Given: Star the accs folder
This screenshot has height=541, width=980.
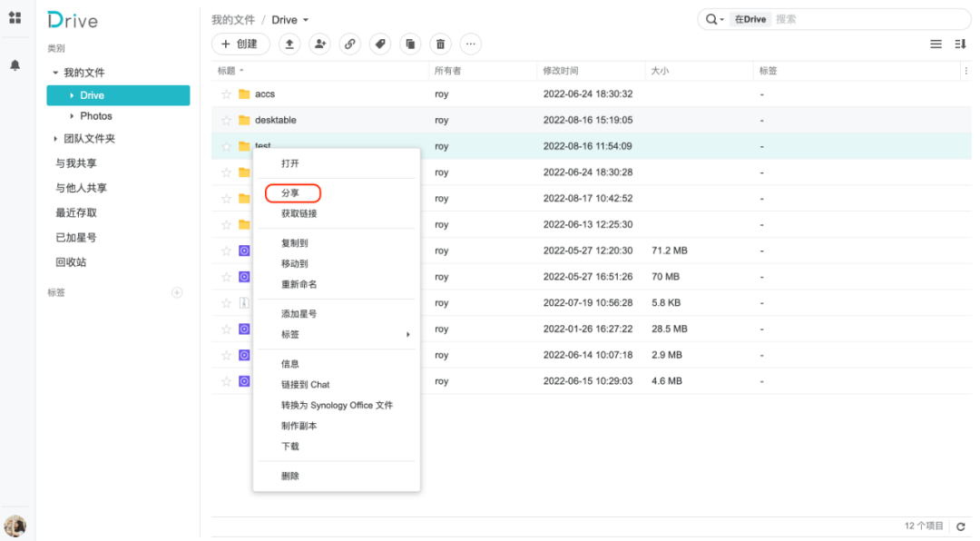Looking at the screenshot, I should (227, 94).
